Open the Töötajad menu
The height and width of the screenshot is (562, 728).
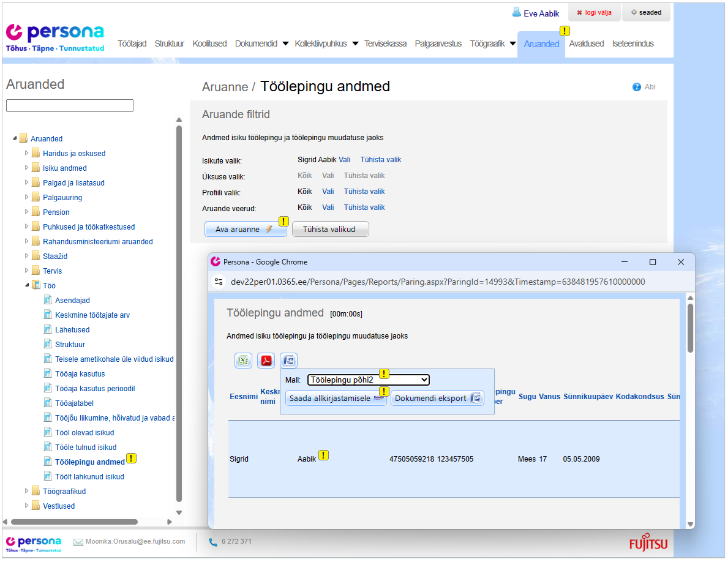132,43
